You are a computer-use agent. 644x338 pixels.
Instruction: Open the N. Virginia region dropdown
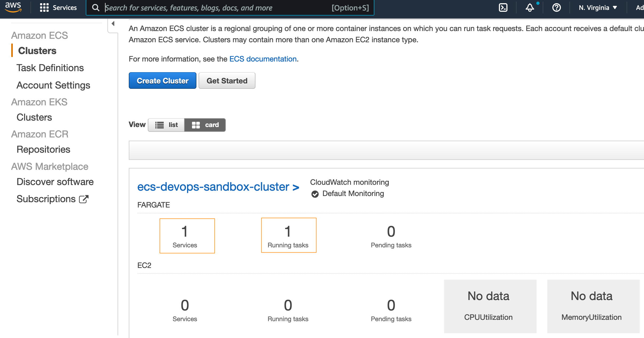pyautogui.click(x=598, y=8)
